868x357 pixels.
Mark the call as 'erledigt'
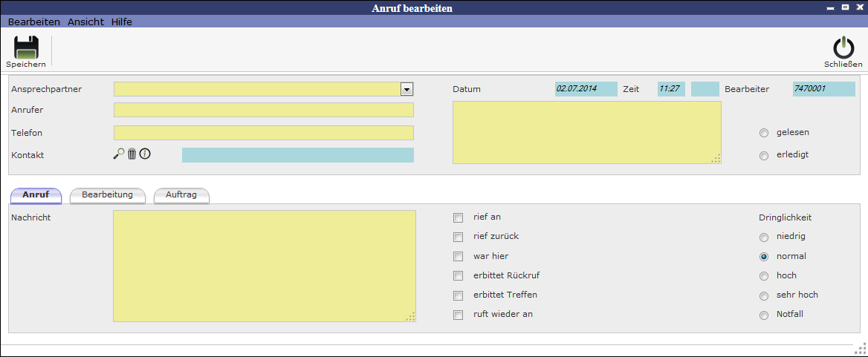[764, 156]
